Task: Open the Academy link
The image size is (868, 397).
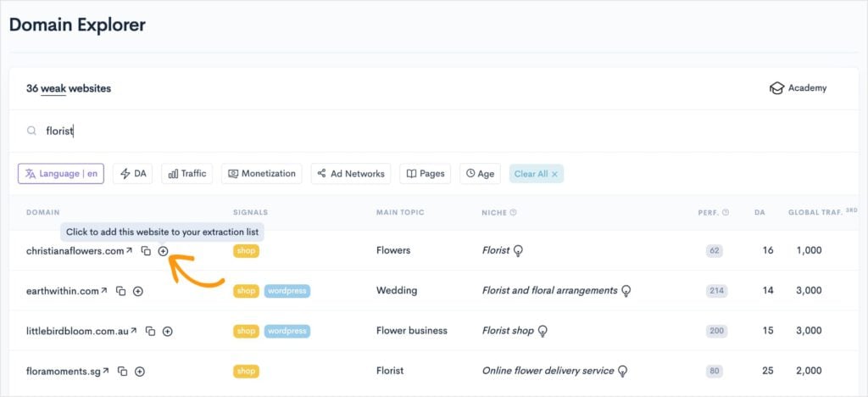Action: click(x=798, y=88)
